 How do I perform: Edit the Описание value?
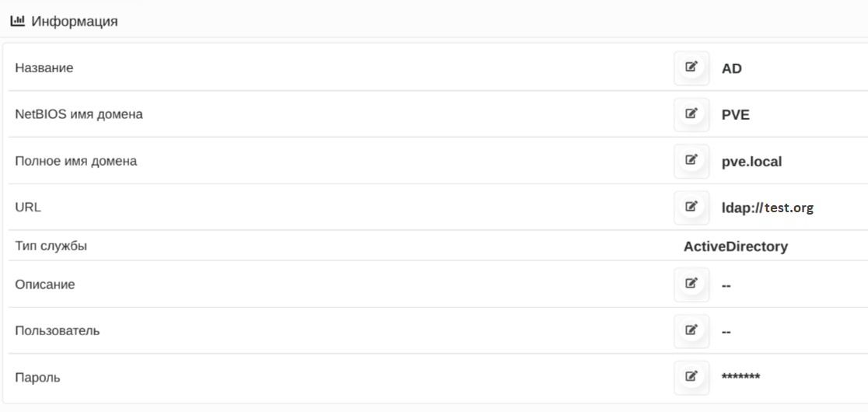tap(691, 285)
